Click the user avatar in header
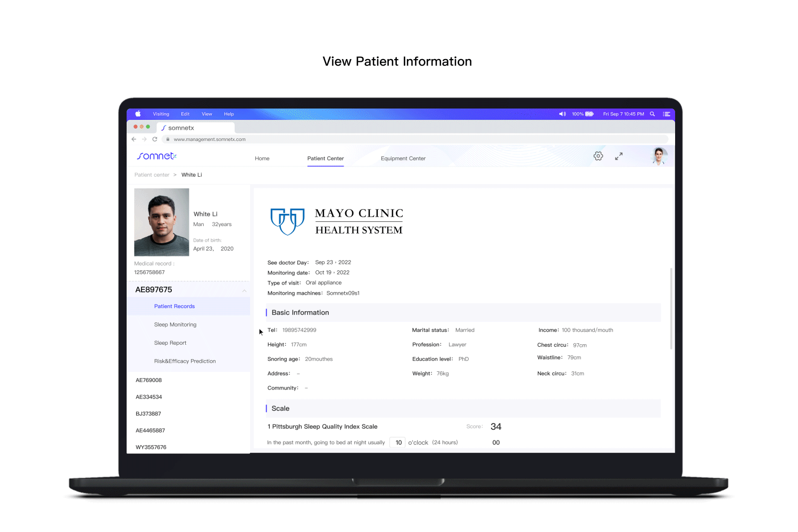This screenshot has height=532, width=798. pyautogui.click(x=659, y=156)
